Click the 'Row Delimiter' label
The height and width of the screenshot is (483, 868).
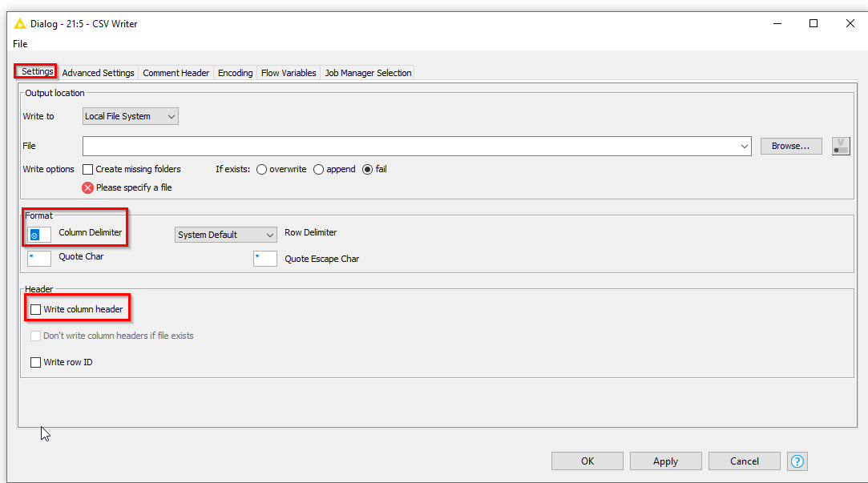(x=310, y=232)
